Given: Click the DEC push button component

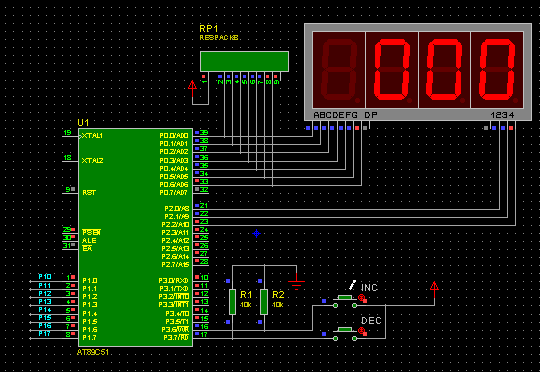Looking at the screenshot, I should pos(345,333).
